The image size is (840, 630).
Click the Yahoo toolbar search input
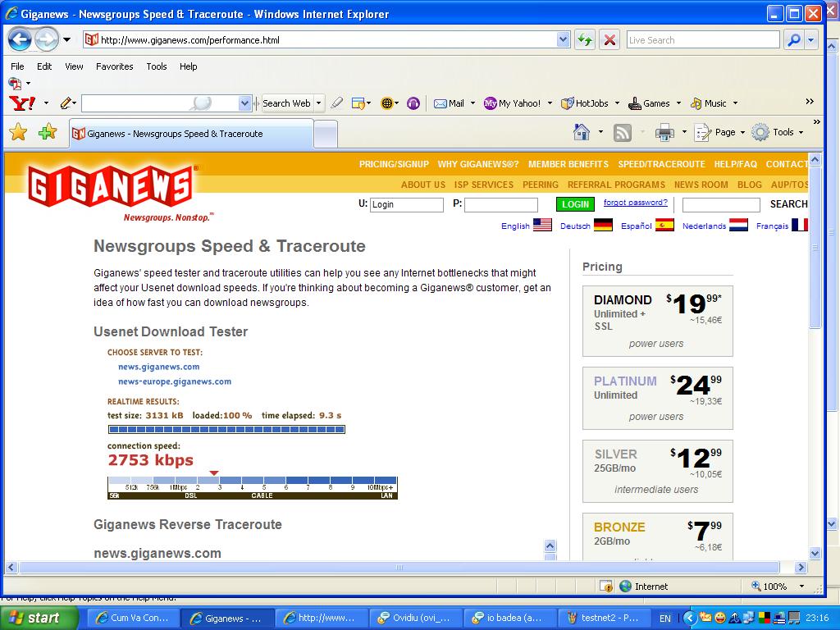point(160,103)
